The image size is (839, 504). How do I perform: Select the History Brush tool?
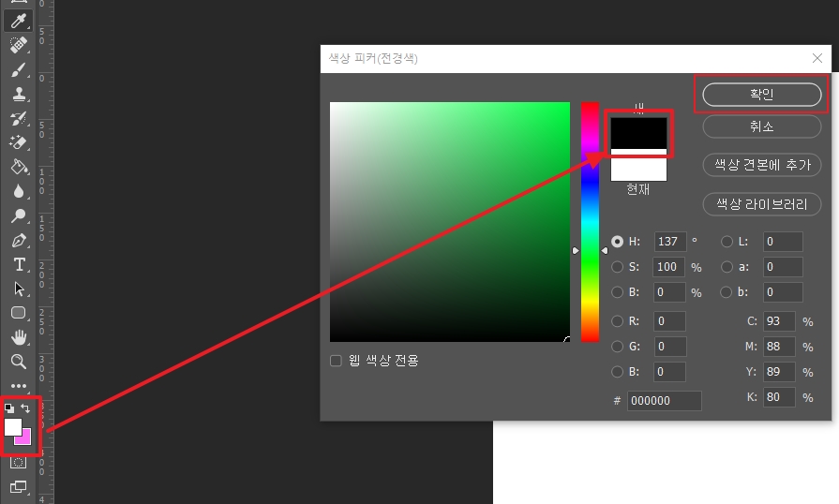click(19, 118)
